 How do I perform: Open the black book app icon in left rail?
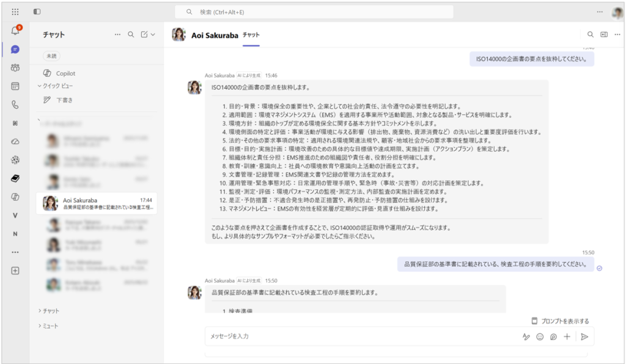[15, 178]
